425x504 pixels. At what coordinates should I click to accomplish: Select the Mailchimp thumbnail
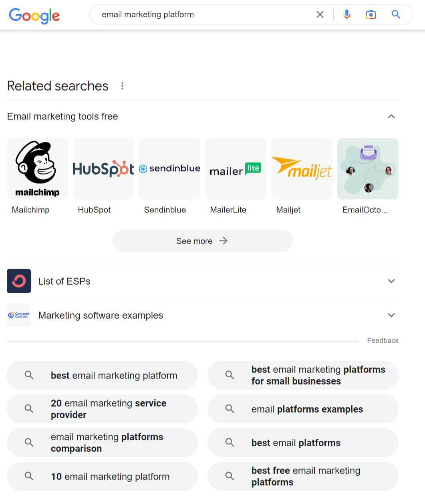click(37, 168)
